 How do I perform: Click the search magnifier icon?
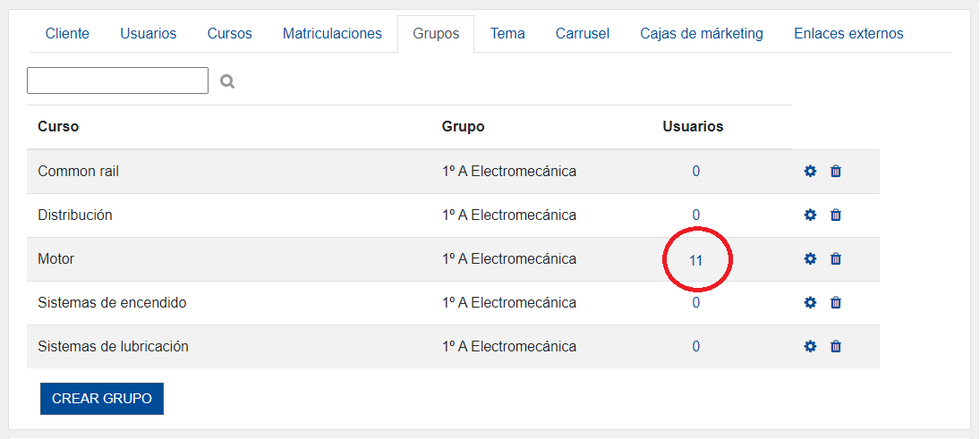(x=227, y=81)
